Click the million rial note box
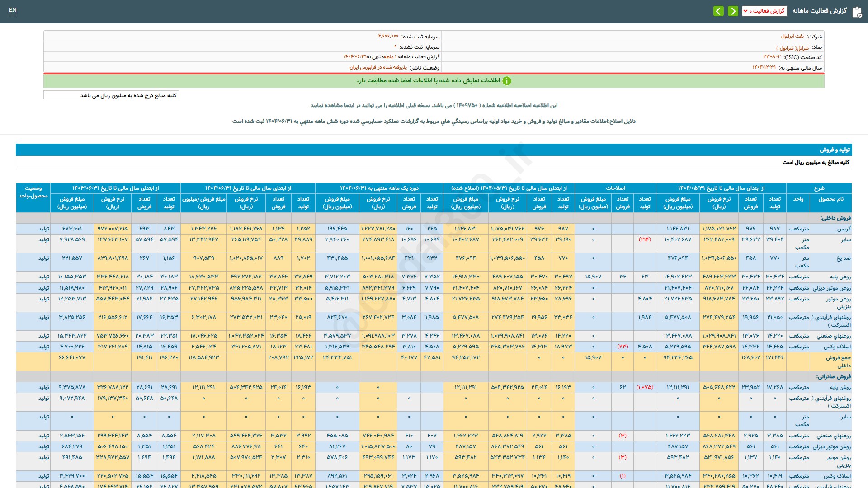Image resolution: width=868 pixels, height=488 pixels. tap(111, 95)
